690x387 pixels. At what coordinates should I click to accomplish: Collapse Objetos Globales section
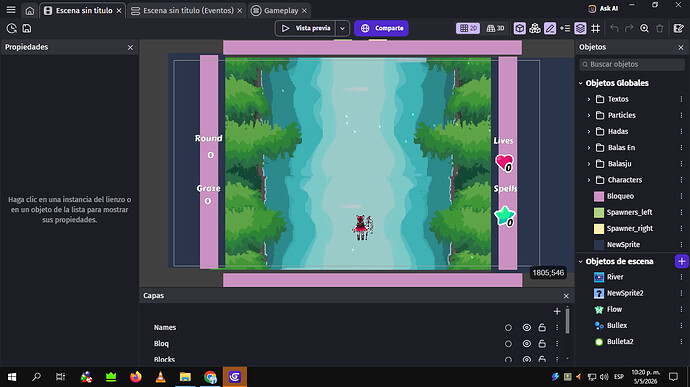pos(580,83)
